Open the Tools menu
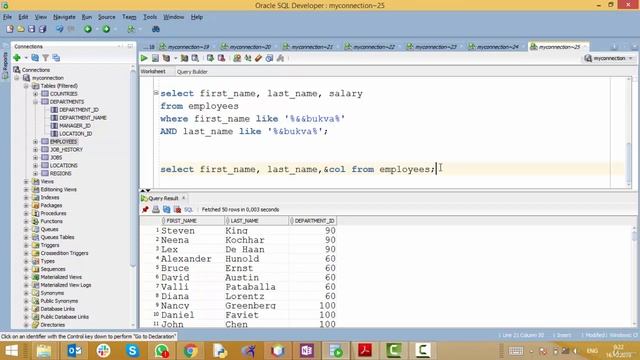The height and width of the screenshot is (360, 640). pyautogui.click(x=150, y=17)
